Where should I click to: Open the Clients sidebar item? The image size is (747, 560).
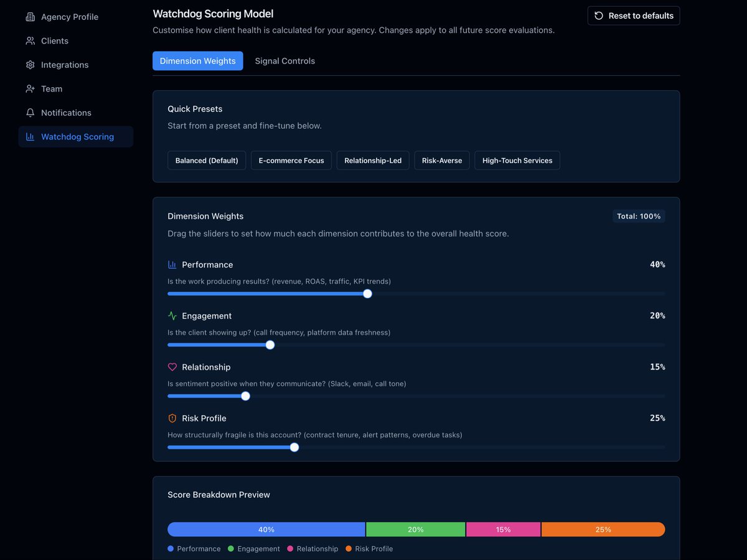coord(76,41)
